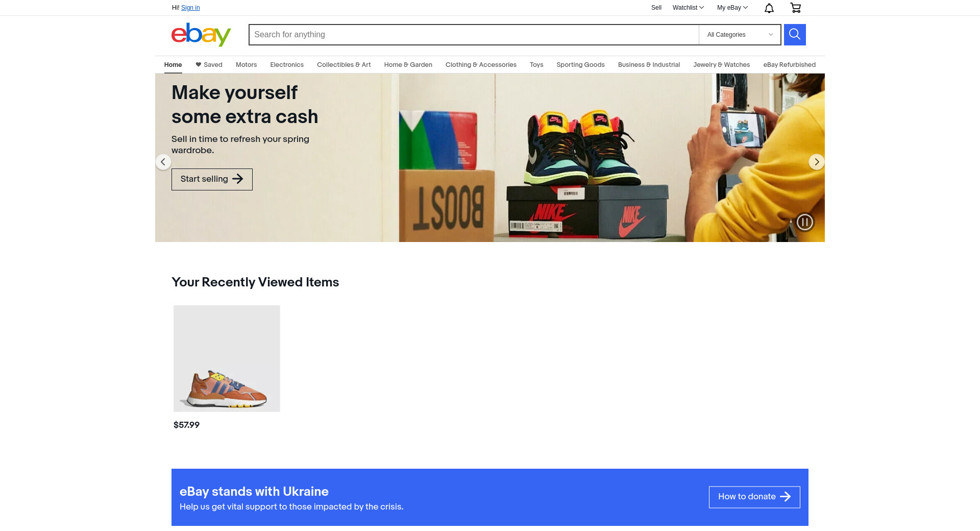
Task: Expand the All Categories dropdown
Action: pos(740,35)
